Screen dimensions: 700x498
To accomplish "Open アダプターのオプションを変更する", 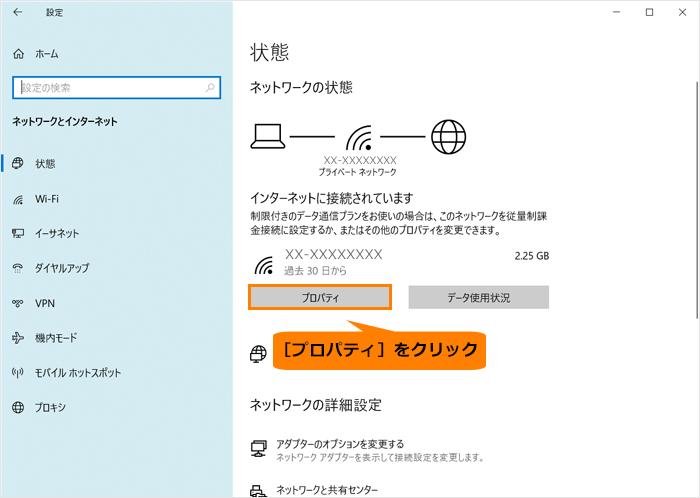I will tap(340, 444).
